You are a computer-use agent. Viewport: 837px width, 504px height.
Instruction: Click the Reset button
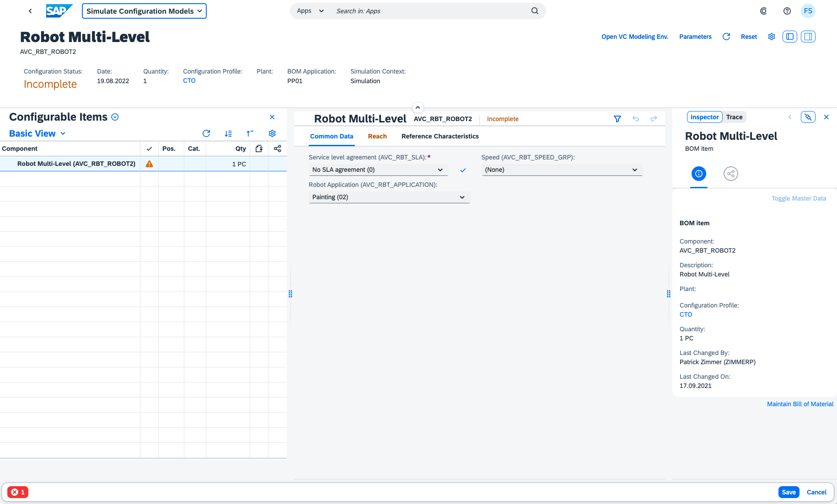[x=749, y=37]
